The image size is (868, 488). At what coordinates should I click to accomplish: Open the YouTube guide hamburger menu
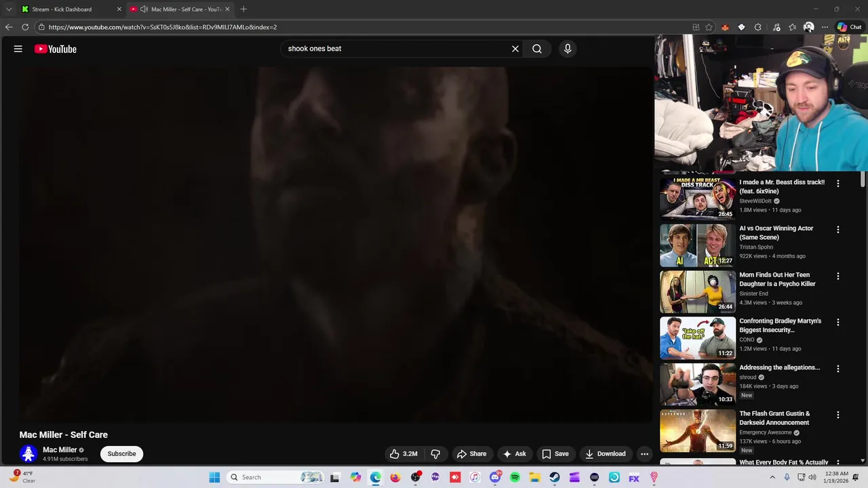pyautogui.click(x=18, y=49)
